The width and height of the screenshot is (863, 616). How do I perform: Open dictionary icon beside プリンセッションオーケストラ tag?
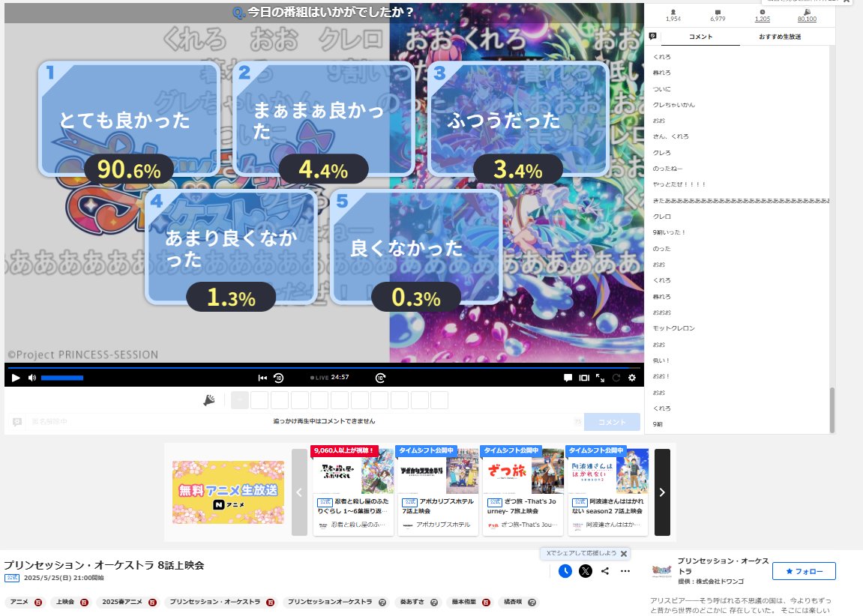pyautogui.click(x=382, y=603)
